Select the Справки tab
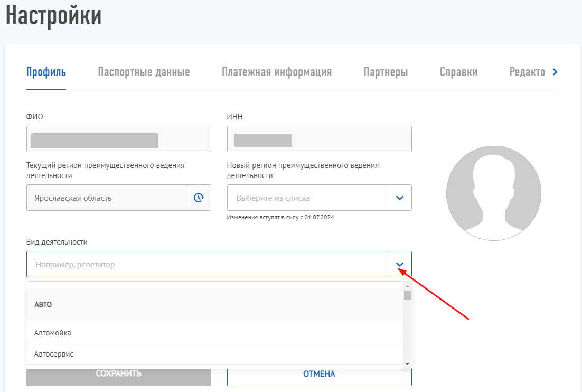The height and width of the screenshot is (392, 582). tap(458, 72)
